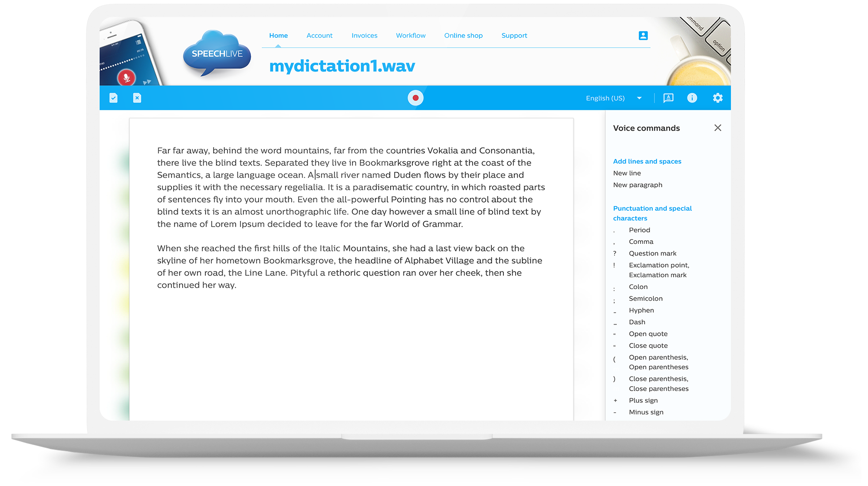Click the Period command entry
Viewport: 868px width, 486px height.
pos(639,230)
